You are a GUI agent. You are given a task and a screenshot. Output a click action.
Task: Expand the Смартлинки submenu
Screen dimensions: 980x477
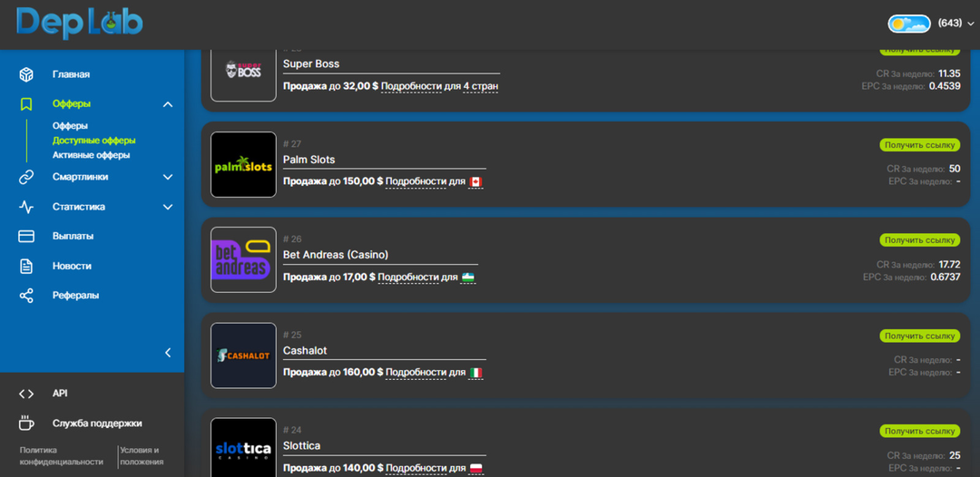click(168, 178)
